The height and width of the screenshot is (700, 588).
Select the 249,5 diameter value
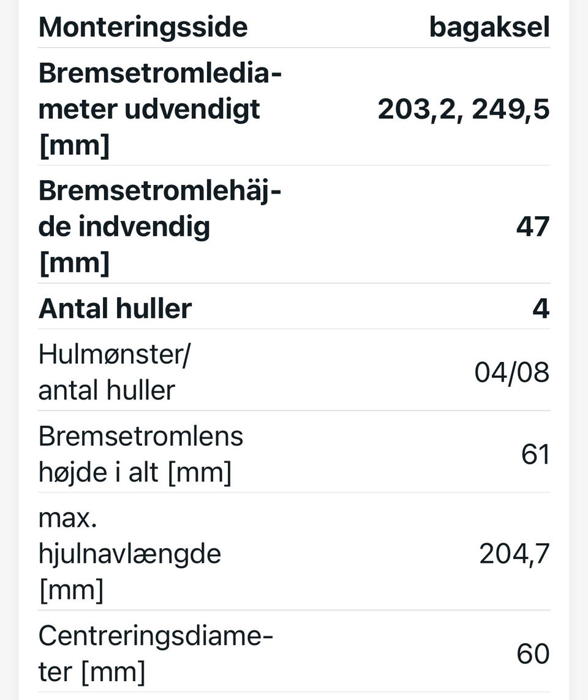click(x=511, y=110)
